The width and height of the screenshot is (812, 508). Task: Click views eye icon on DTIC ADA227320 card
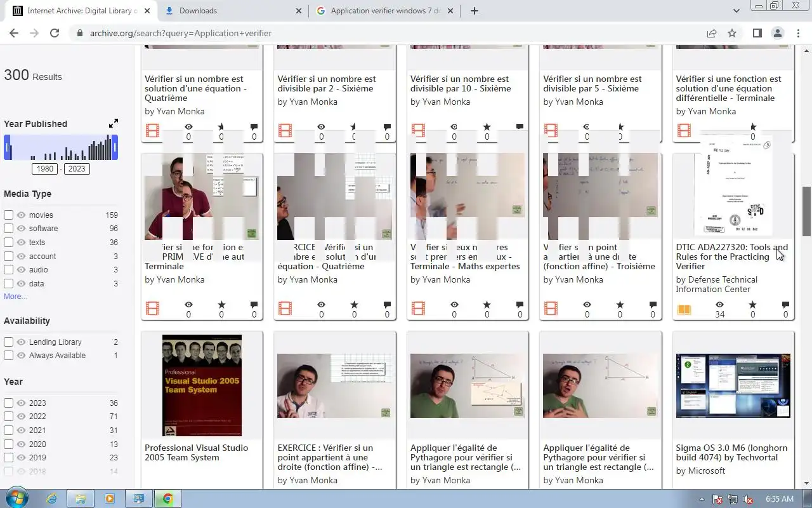click(x=719, y=305)
